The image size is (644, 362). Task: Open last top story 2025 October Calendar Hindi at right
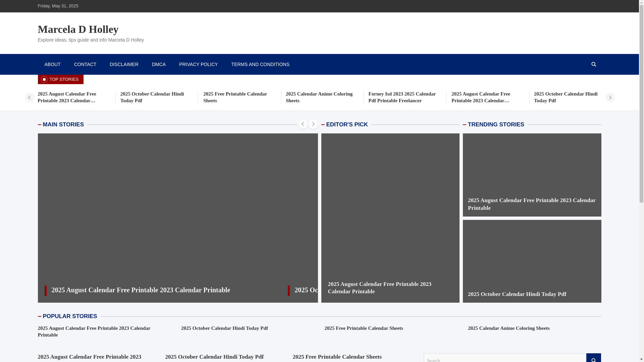(x=566, y=97)
